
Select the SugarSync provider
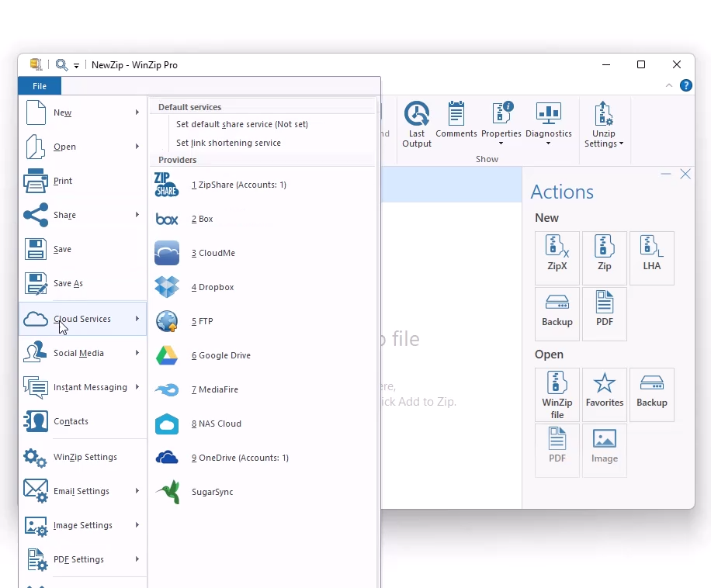(x=212, y=492)
